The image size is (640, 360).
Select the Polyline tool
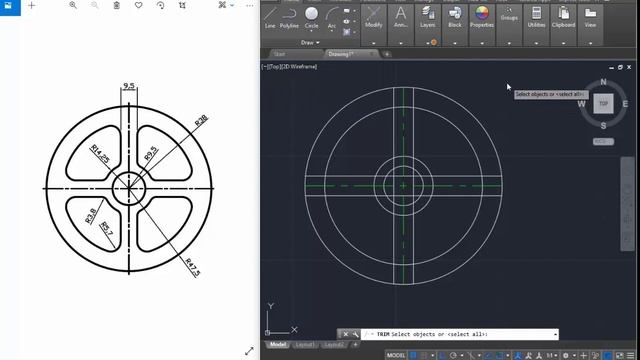click(x=289, y=18)
